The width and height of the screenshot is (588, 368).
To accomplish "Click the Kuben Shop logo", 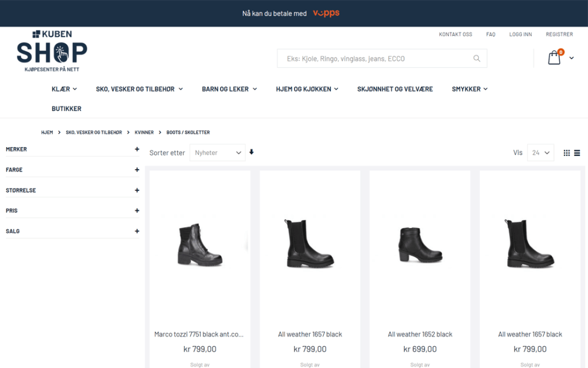I will point(52,51).
